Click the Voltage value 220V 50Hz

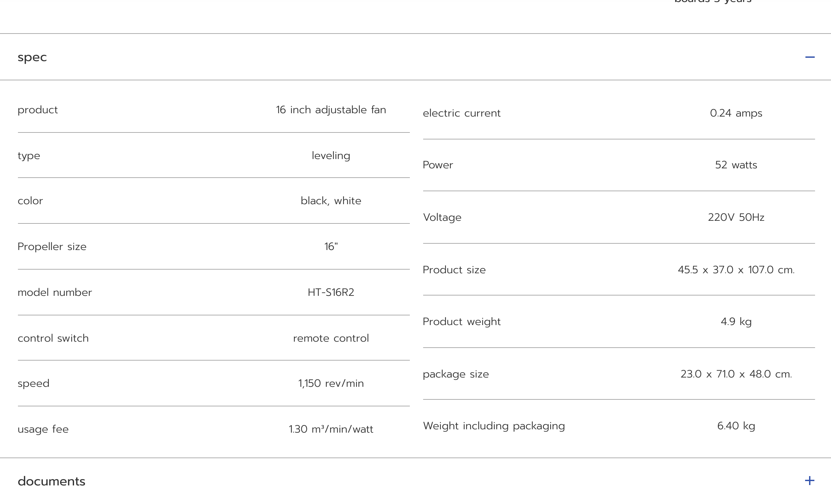pos(736,217)
